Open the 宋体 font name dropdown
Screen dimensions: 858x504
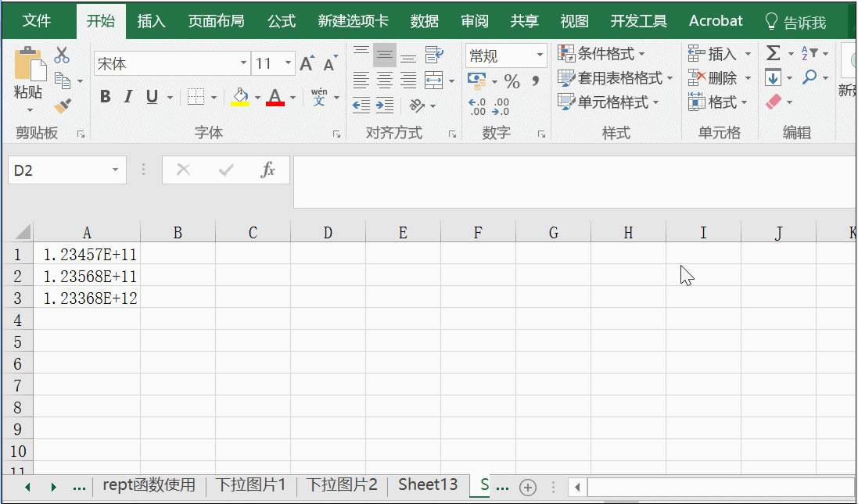[243, 62]
